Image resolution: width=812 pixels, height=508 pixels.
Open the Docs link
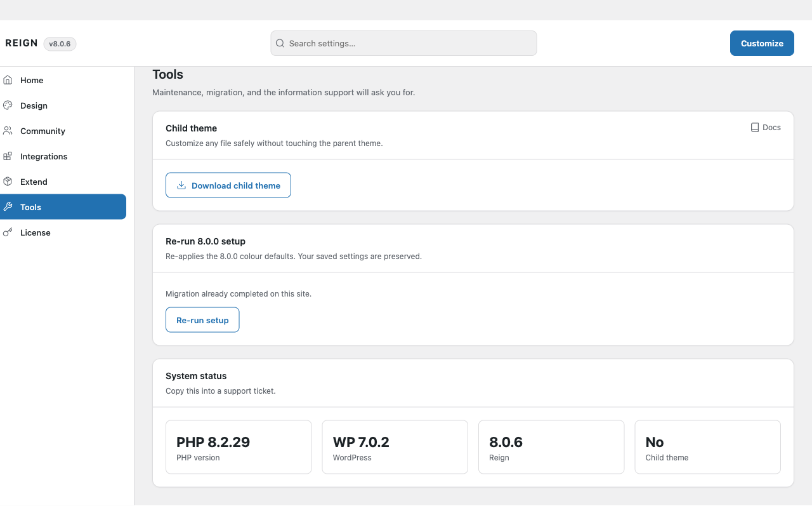(x=766, y=128)
